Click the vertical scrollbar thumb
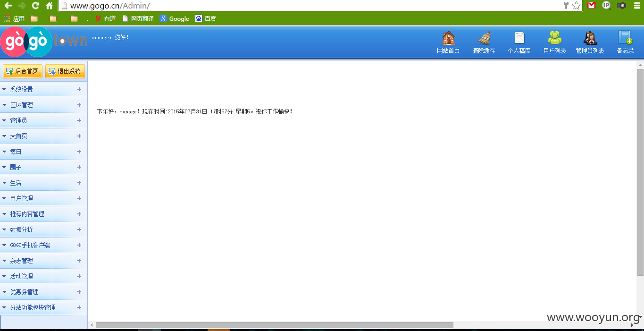The height and width of the screenshot is (331, 644). pos(640,172)
